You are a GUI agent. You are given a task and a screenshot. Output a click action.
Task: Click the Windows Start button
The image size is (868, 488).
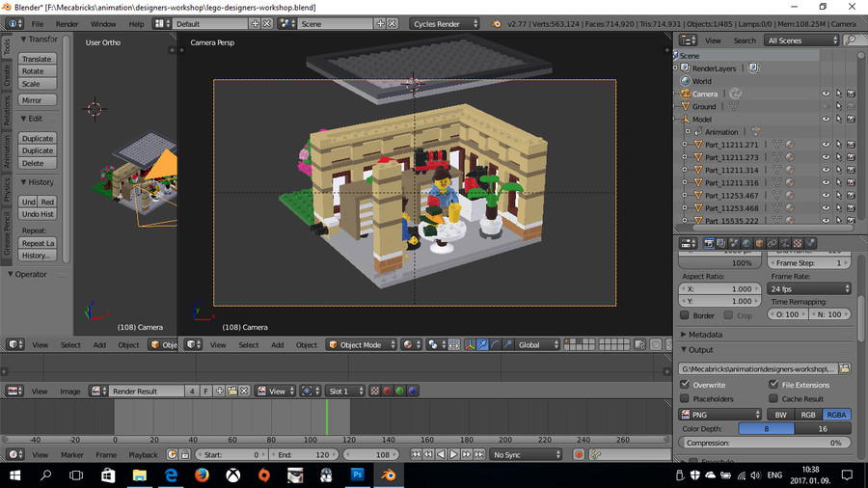pyautogui.click(x=14, y=474)
